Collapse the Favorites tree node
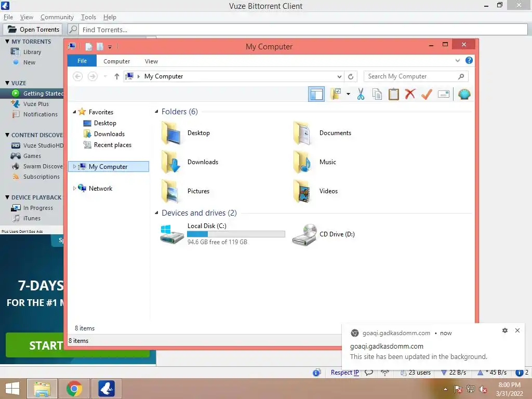532x399 pixels. (x=74, y=112)
